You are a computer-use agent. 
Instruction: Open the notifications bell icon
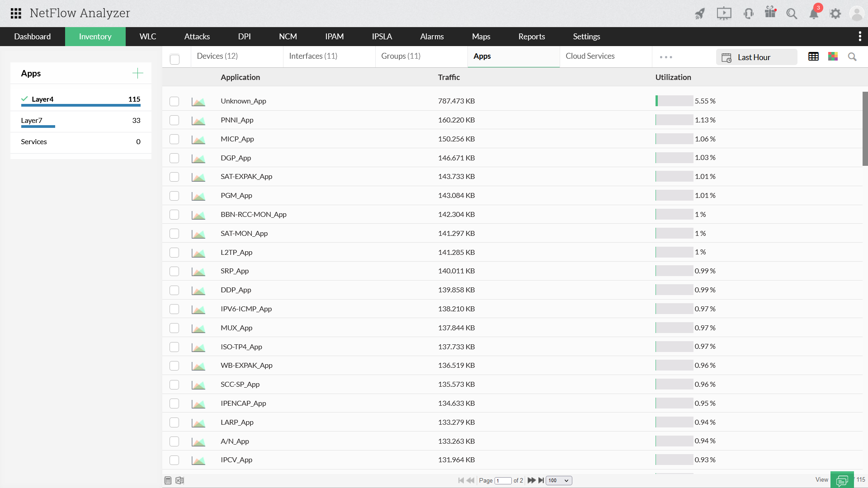814,14
